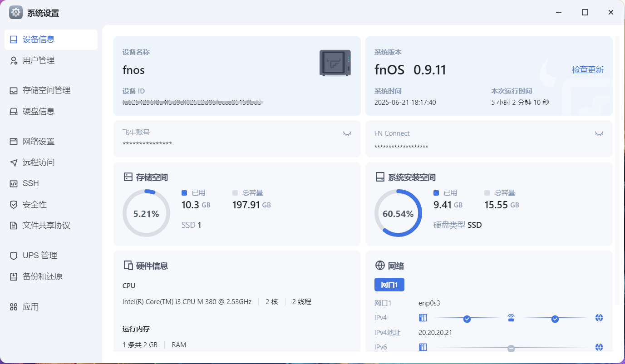The image size is (625, 364).
Task: Select the 网口1 tab button
Action: point(389,285)
